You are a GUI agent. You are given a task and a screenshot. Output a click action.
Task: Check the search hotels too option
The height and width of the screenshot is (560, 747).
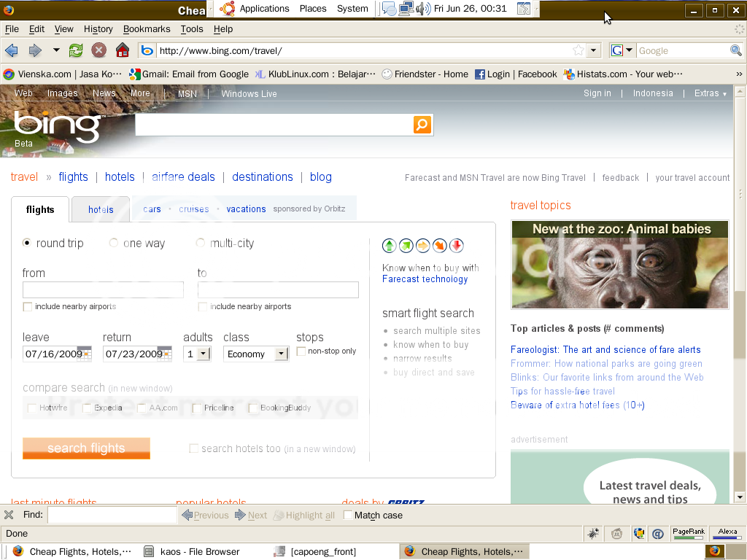pos(194,448)
